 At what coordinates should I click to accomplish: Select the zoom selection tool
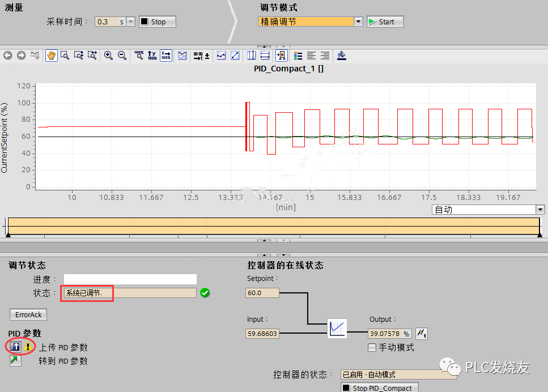(x=65, y=55)
